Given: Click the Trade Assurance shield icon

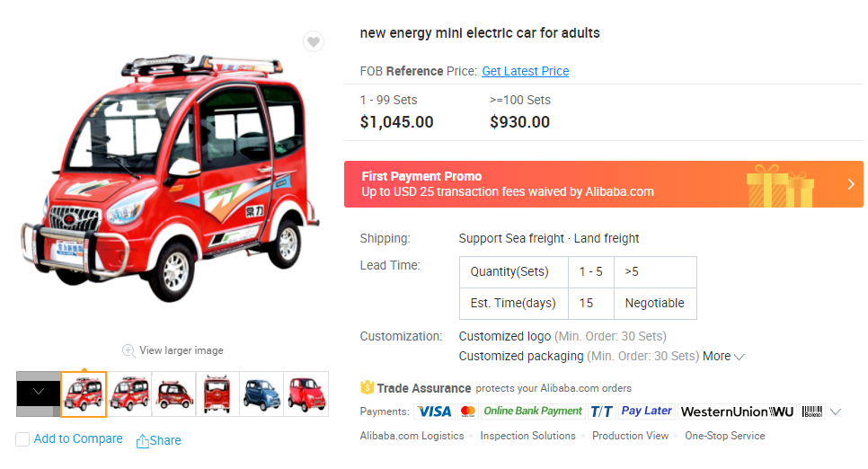Looking at the screenshot, I should pos(367,388).
